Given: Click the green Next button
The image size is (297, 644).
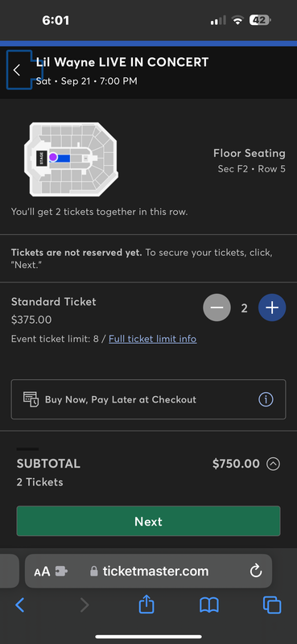Looking at the screenshot, I should point(148,521).
